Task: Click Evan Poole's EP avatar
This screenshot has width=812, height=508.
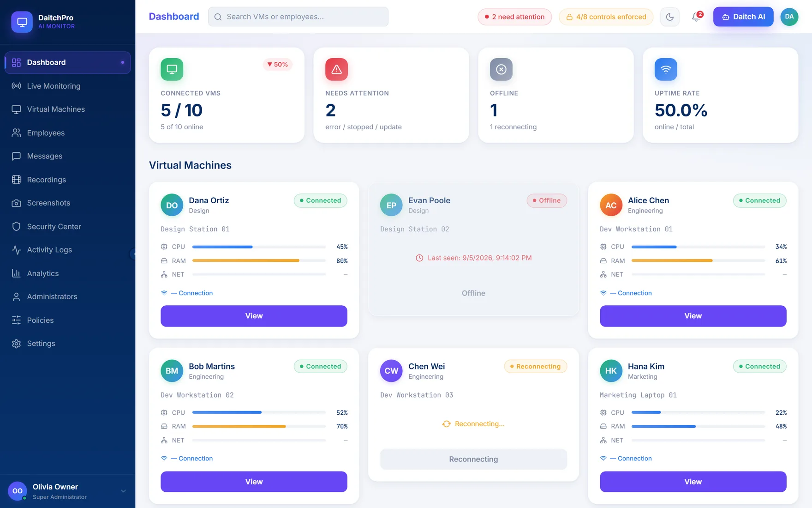Action: point(391,205)
